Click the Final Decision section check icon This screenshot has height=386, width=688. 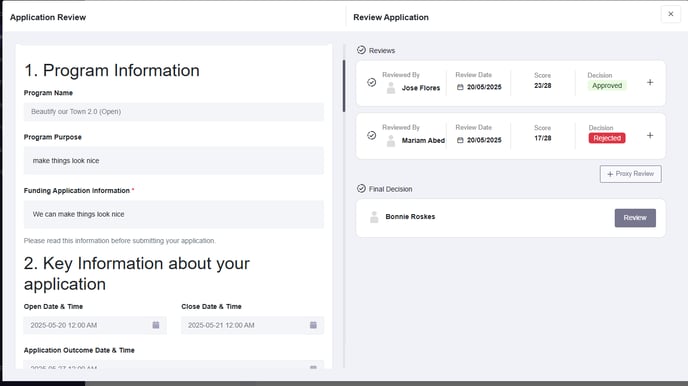tap(361, 189)
